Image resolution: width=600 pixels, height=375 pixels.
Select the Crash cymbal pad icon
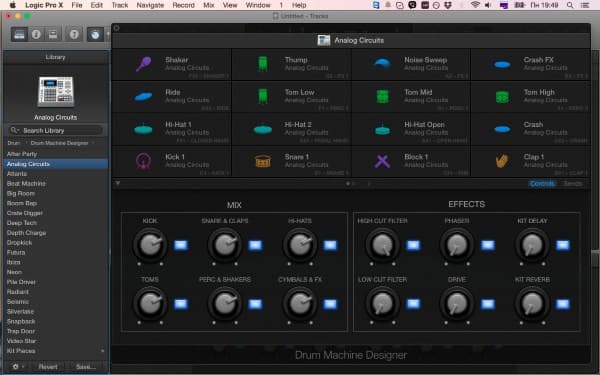[502, 129]
